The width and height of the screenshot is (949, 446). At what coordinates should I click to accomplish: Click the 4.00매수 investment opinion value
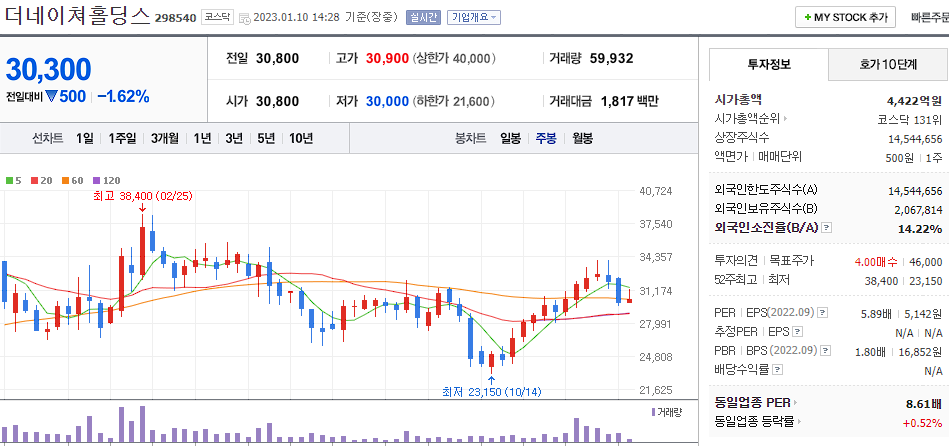(x=876, y=261)
